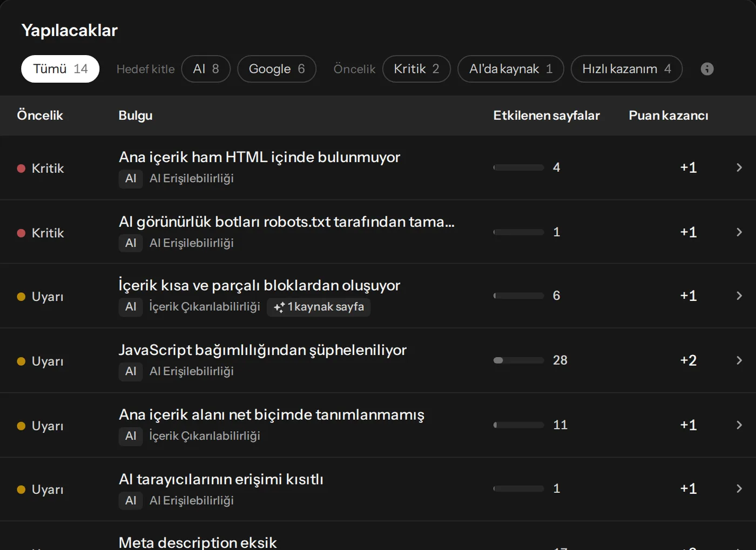Screen dimensions: 756x550
Task: Open finding 'Ana içerik ham HTML içinde bulunmuyor'
Action: pos(259,157)
